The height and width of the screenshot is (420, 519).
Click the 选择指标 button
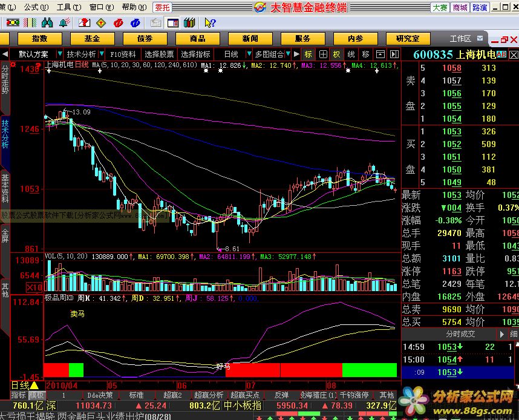195,54
